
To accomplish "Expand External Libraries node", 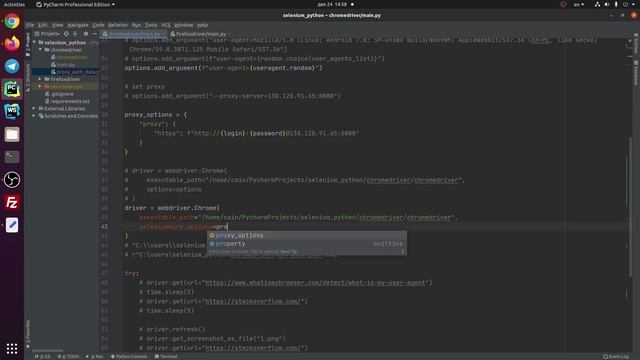I will point(34,109).
